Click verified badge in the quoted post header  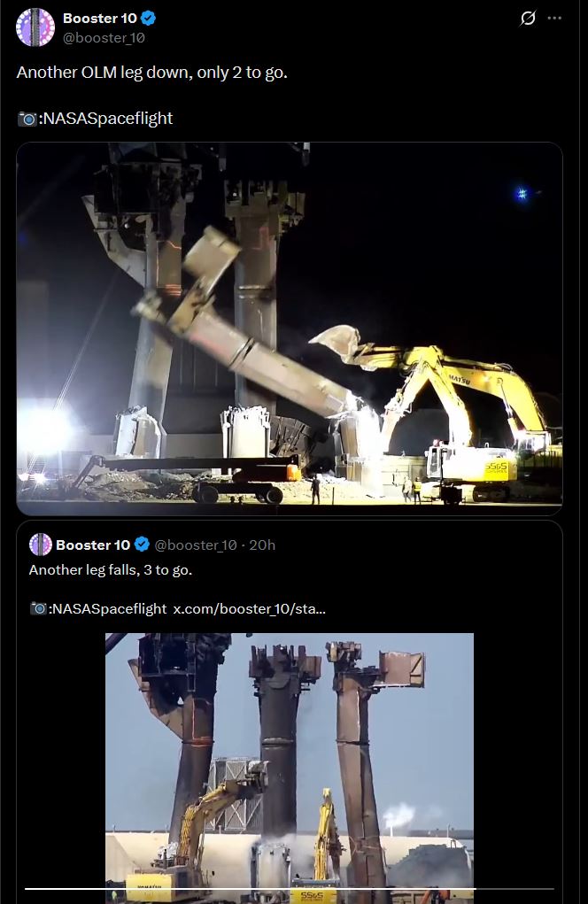142,545
